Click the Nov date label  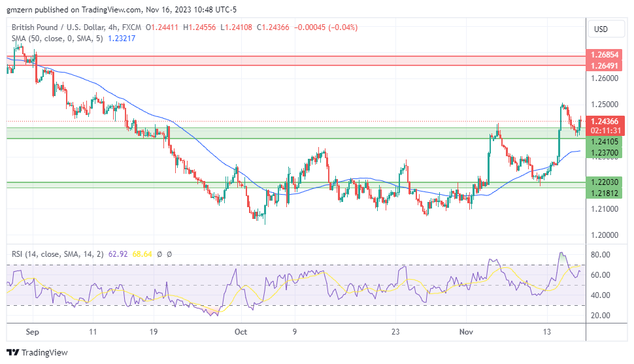point(466,332)
